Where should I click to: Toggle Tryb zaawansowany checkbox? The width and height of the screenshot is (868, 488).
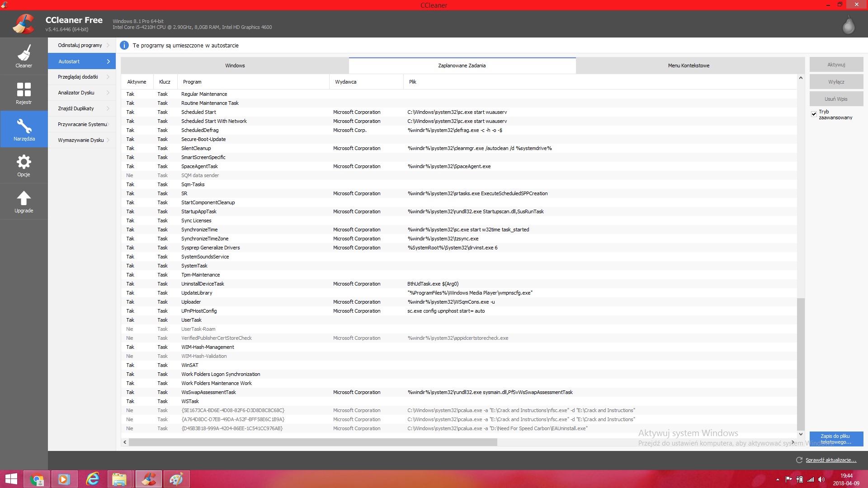[814, 114]
